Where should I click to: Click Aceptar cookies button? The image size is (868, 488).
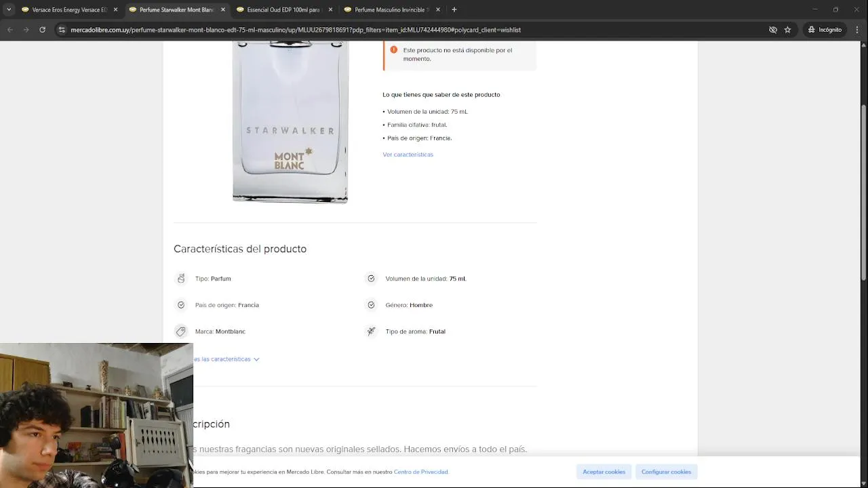[x=604, y=472]
